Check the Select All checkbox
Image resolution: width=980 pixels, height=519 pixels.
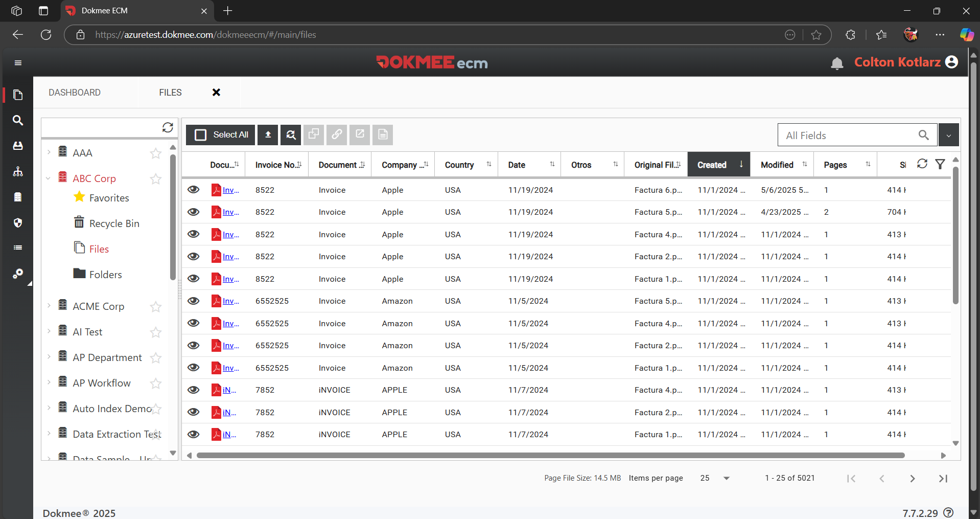click(201, 135)
